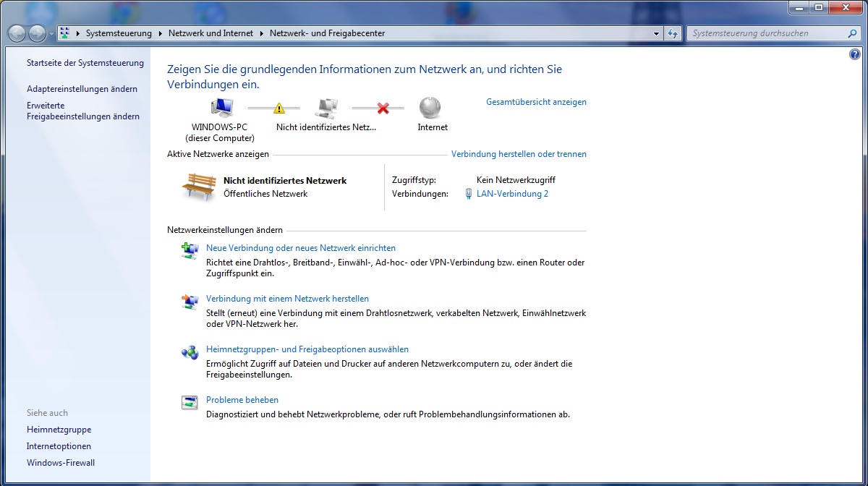This screenshot has height=486, width=868.
Task: Click Nicht identifiziertes Netz... map label
Action: 326,127
